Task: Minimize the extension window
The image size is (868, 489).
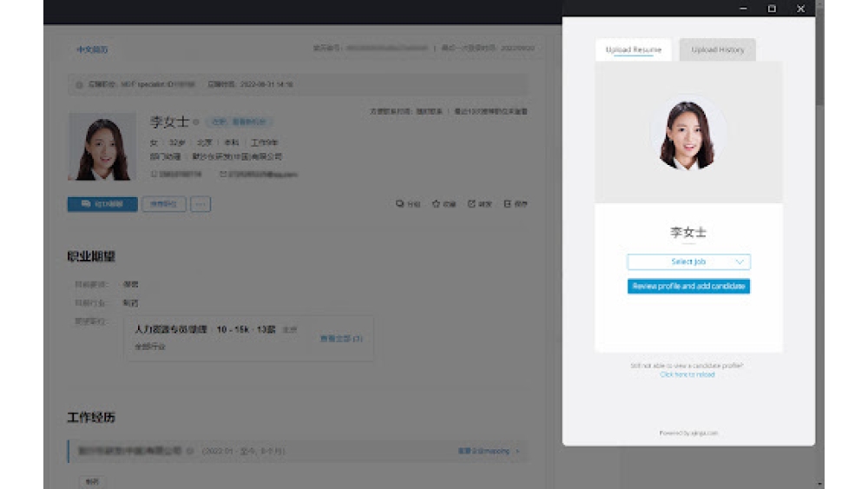Action: (x=743, y=9)
